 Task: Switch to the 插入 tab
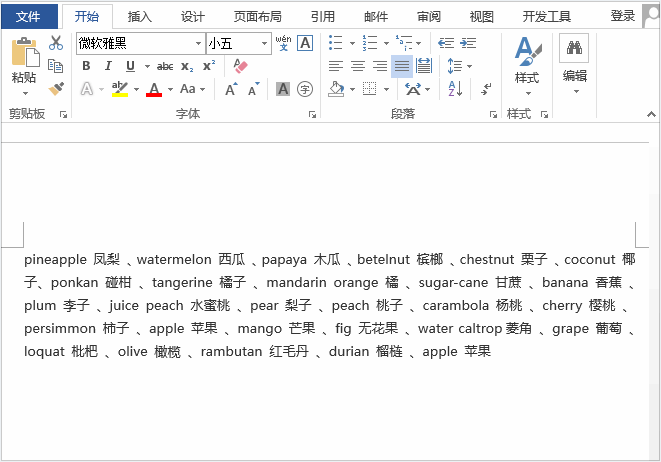(140, 16)
